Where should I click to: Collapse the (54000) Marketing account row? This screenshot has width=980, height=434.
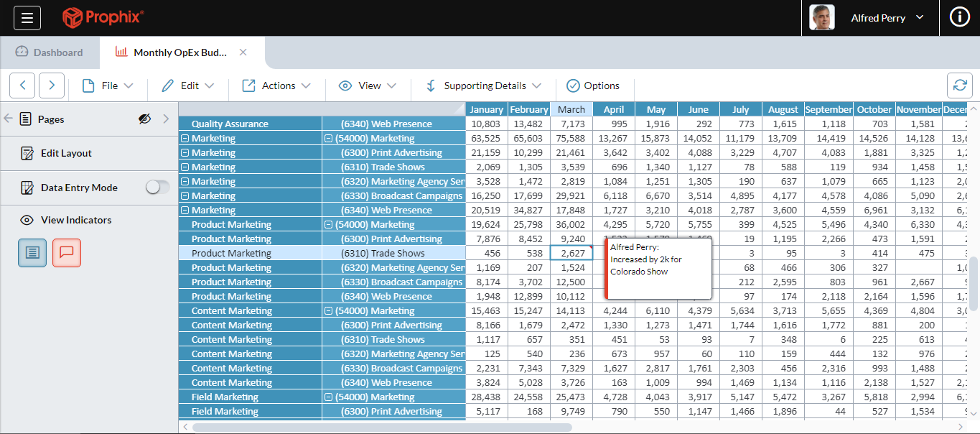pyautogui.click(x=328, y=139)
